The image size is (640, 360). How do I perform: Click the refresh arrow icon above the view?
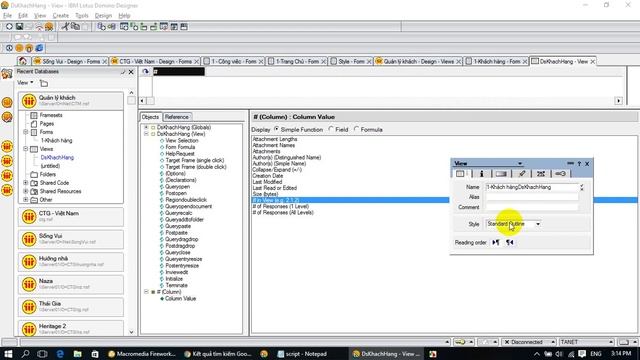pyautogui.click(x=146, y=72)
